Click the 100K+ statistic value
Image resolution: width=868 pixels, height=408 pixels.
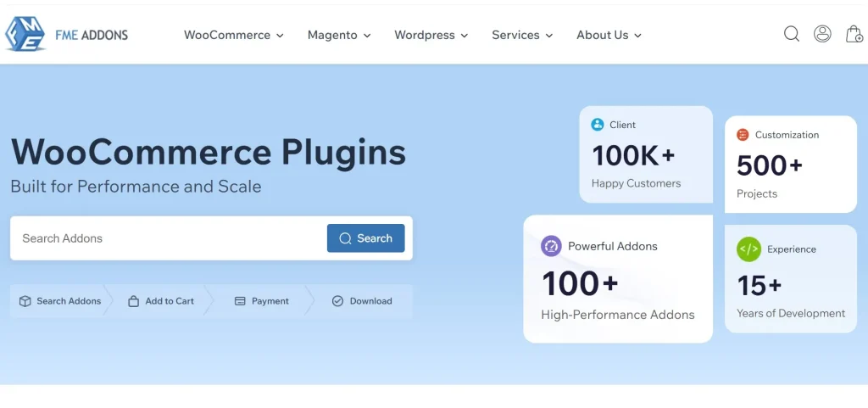pos(633,155)
